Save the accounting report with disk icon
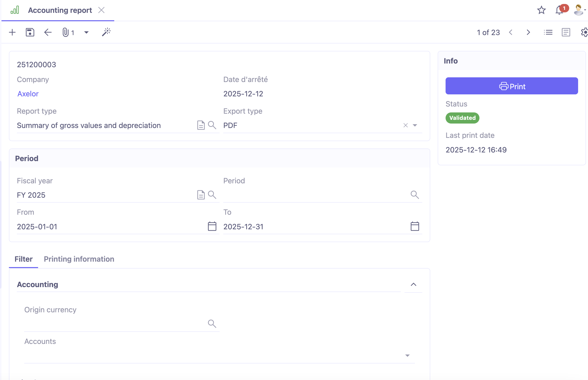The width and height of the screenshot is (588, 380). pyautogui.click(x=30, y=32)
